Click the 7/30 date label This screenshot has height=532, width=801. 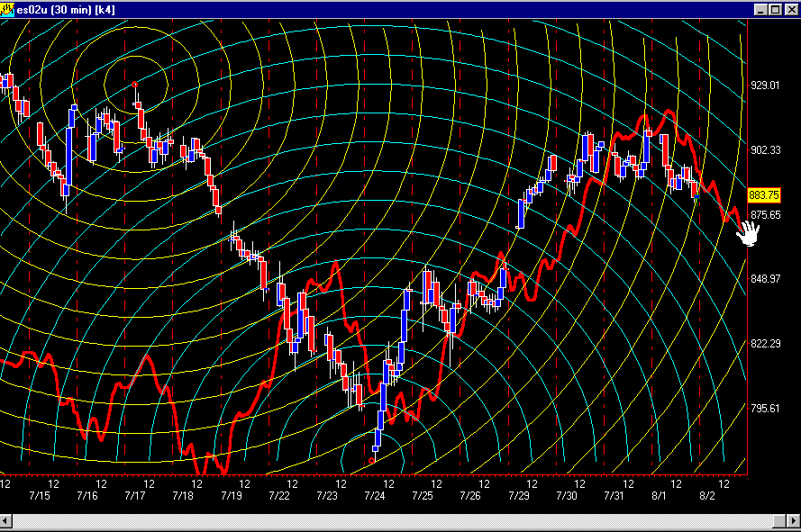567,496
